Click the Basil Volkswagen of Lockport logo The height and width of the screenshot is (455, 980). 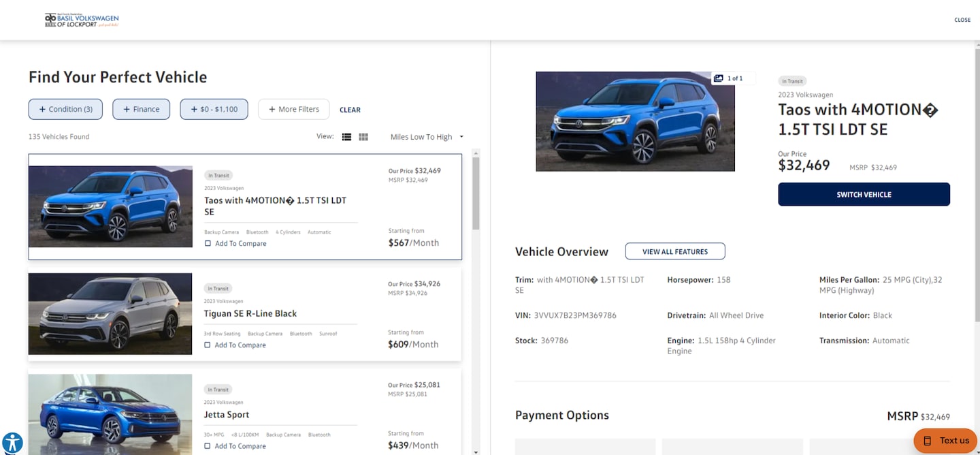click(x=82, y=20)
